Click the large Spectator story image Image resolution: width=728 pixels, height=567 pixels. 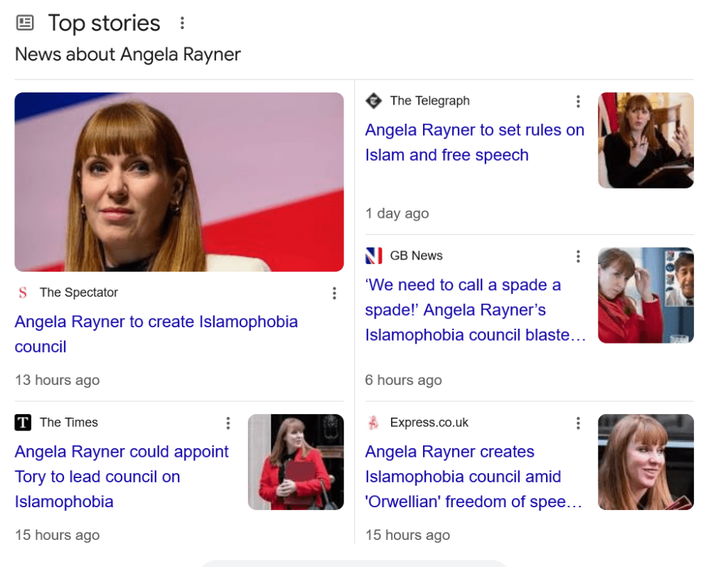[x=179, y=182]
